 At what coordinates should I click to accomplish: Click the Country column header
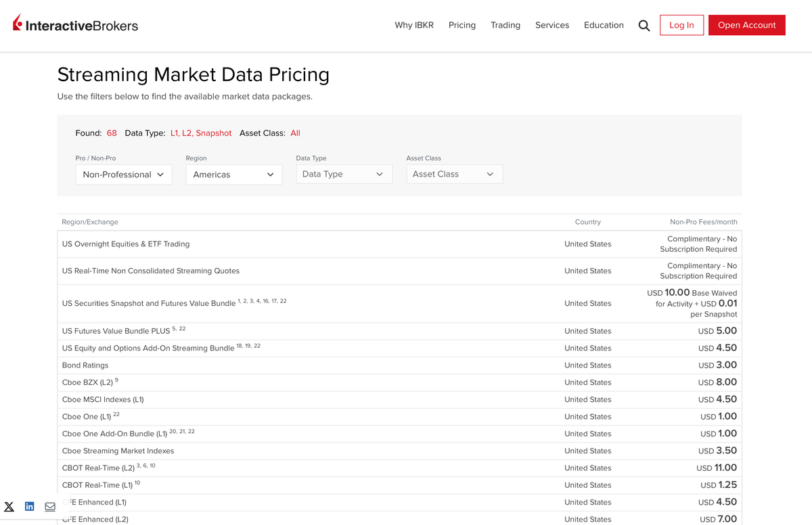pos(588,222)
